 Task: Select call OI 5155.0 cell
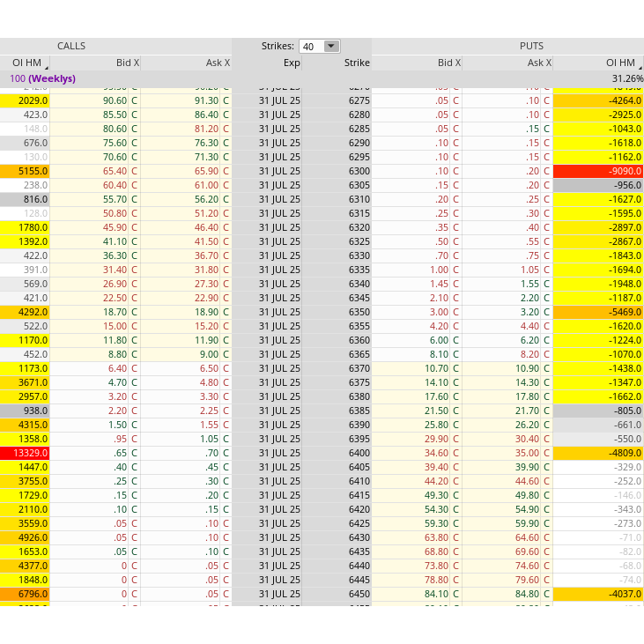pos(25,171)
